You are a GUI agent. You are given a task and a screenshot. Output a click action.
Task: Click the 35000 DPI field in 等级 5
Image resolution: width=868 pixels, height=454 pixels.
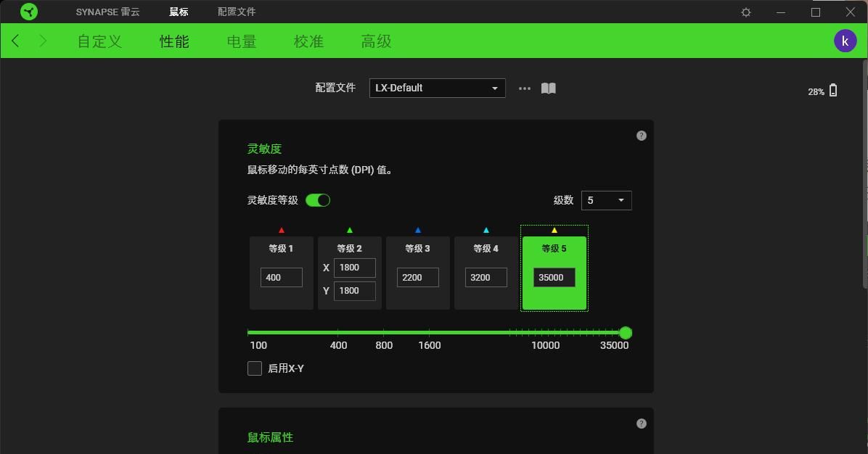click(554, 278)
